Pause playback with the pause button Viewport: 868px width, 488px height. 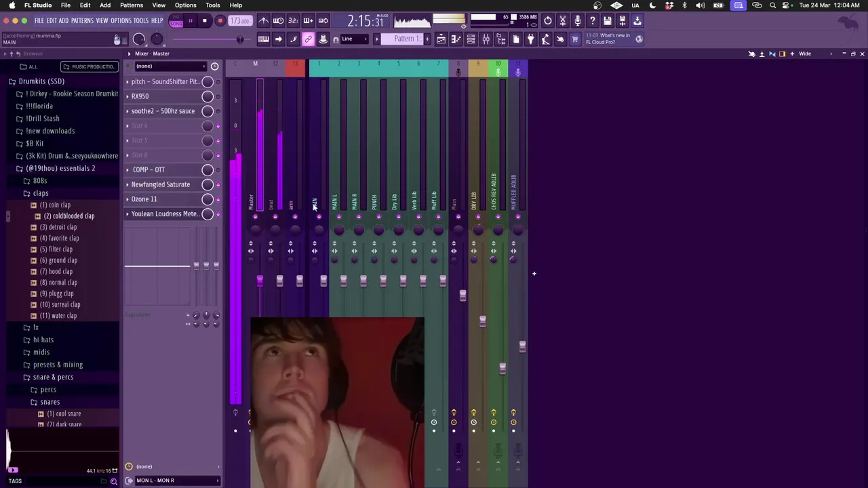pos(191,21)
